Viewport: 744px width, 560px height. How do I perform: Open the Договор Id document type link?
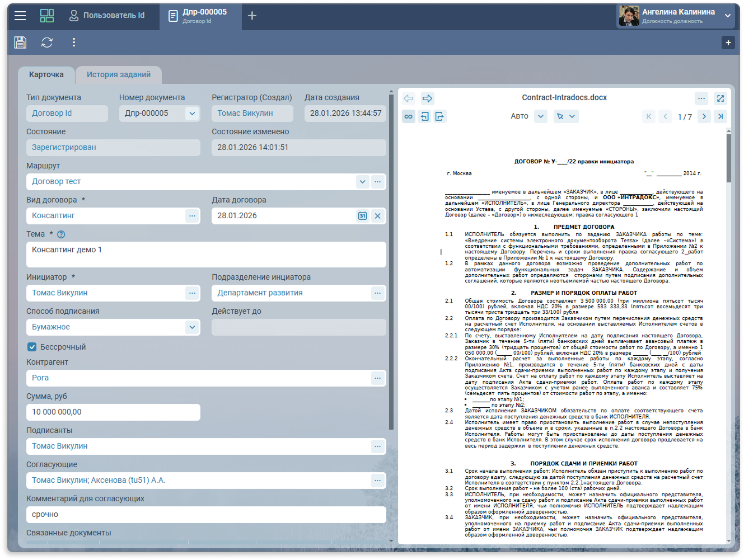pyautogui.click(x=52, y=114)
